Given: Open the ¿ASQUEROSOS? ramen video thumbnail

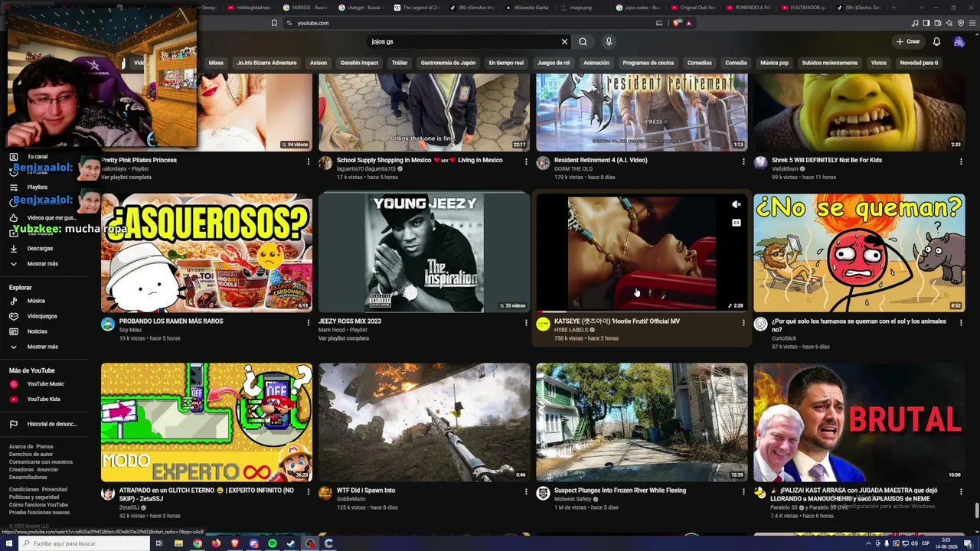Looking at the screenshot, I should point(207,253).
